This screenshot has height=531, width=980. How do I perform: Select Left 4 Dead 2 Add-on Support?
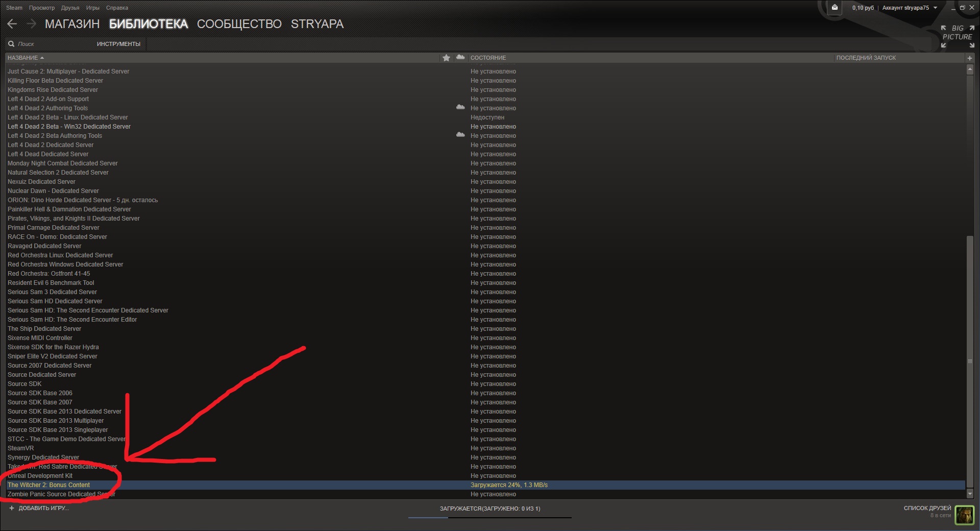[48, 99]
